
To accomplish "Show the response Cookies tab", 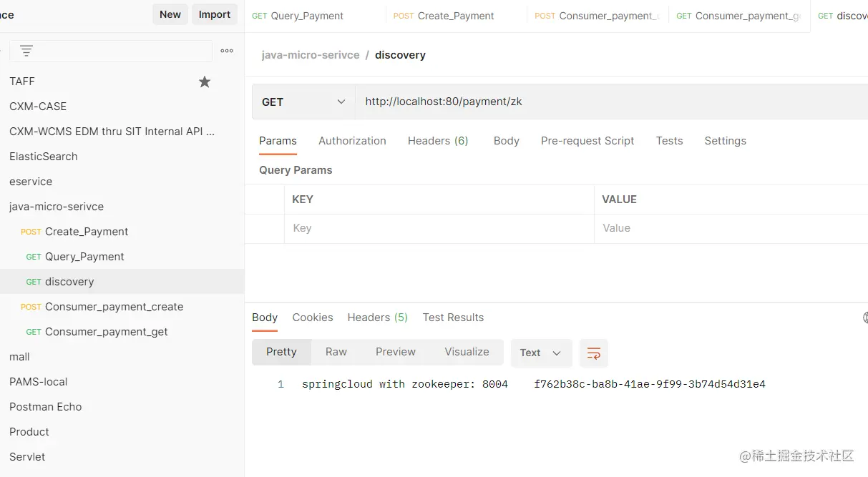I will [x=313, y=318].
